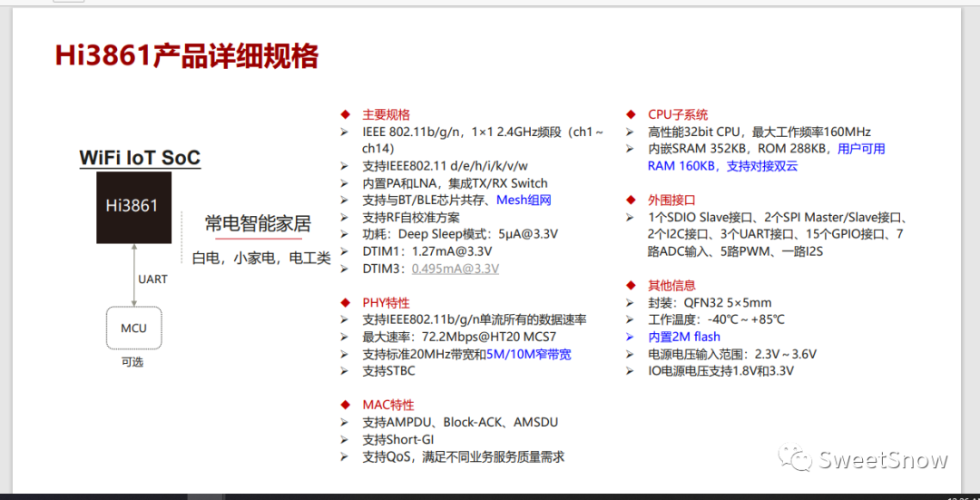Click the IEEE 802.11b/g/n 1×1 2.4GHz line
Viewport: 980px width, 500px height.
coord(483,132)
